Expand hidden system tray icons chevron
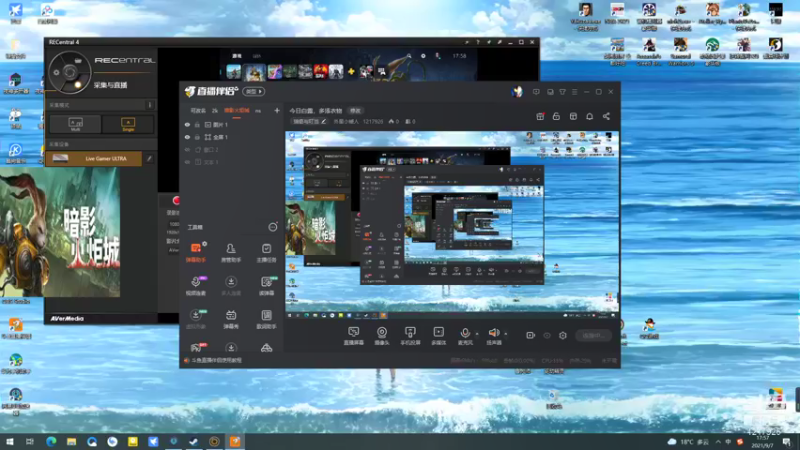Image resolution: width=800 pixels, height=450 pixels. coord(718,442)
